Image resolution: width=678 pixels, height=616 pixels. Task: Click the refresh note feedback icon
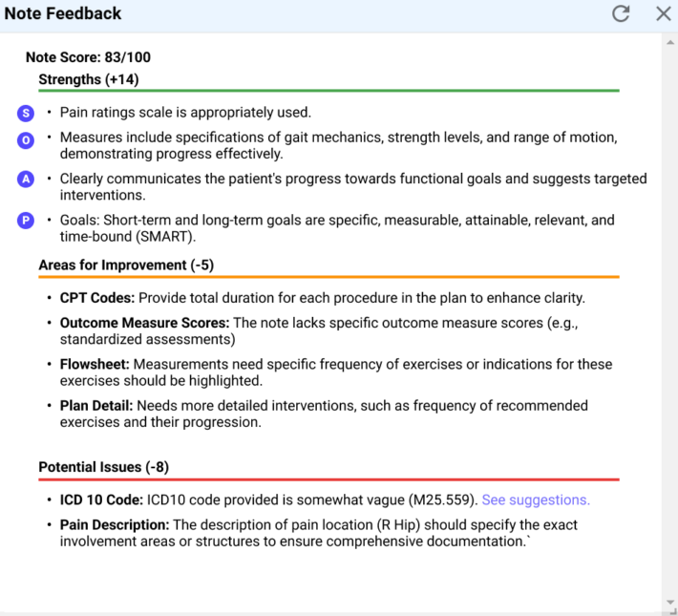(621, 14)
